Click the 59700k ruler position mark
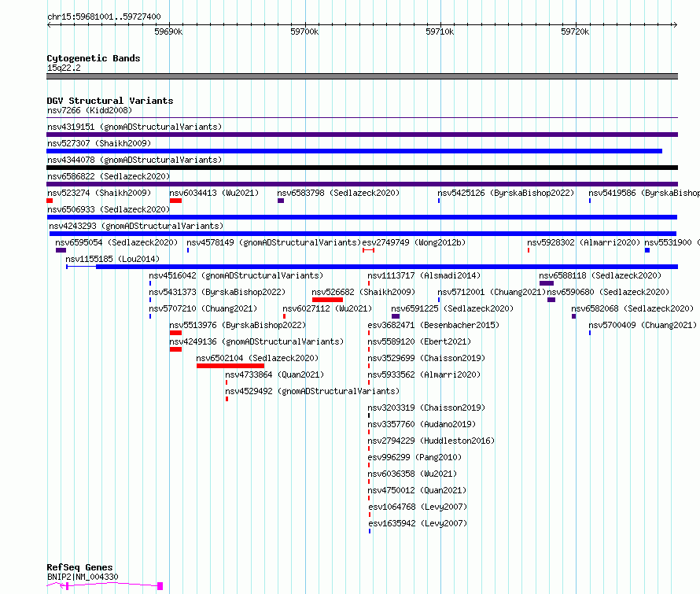 304,31
